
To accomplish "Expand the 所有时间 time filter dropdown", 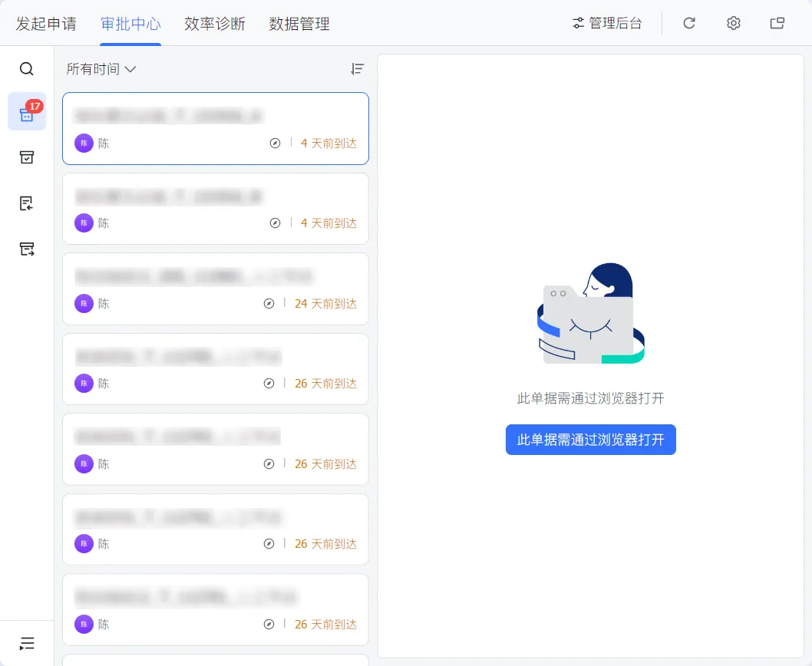I will [x=101, y=69].
